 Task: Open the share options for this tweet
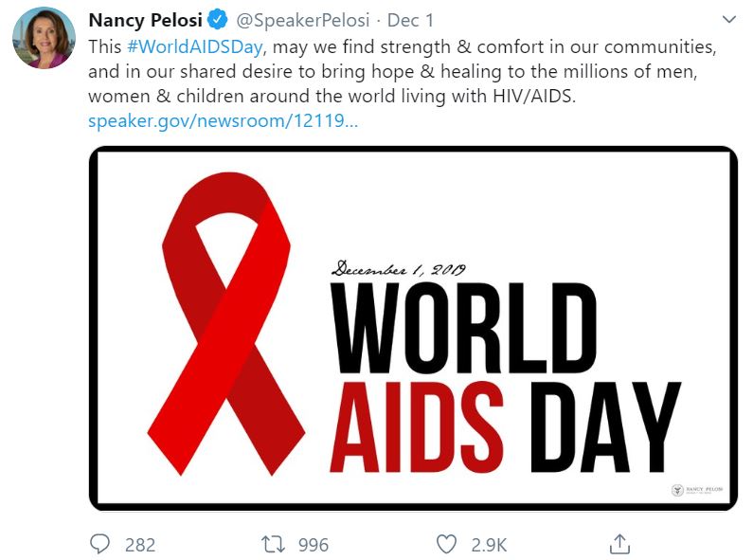click(620, 544)
